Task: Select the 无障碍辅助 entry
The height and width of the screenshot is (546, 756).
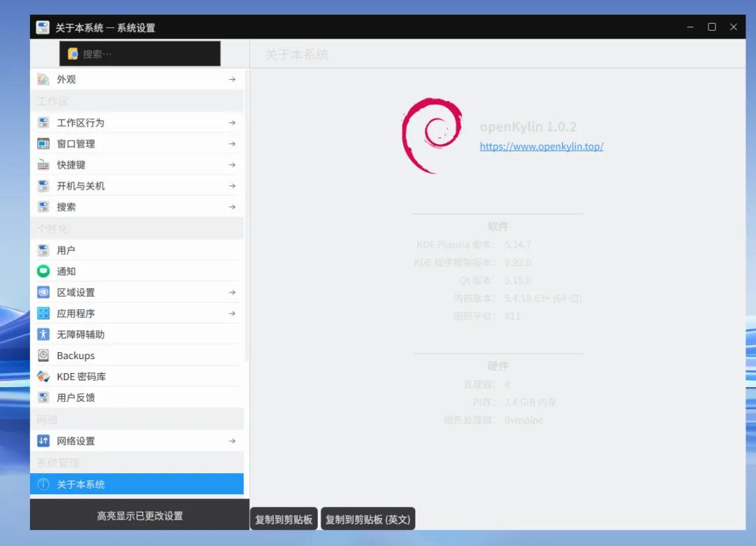Action: coord(137,335)
